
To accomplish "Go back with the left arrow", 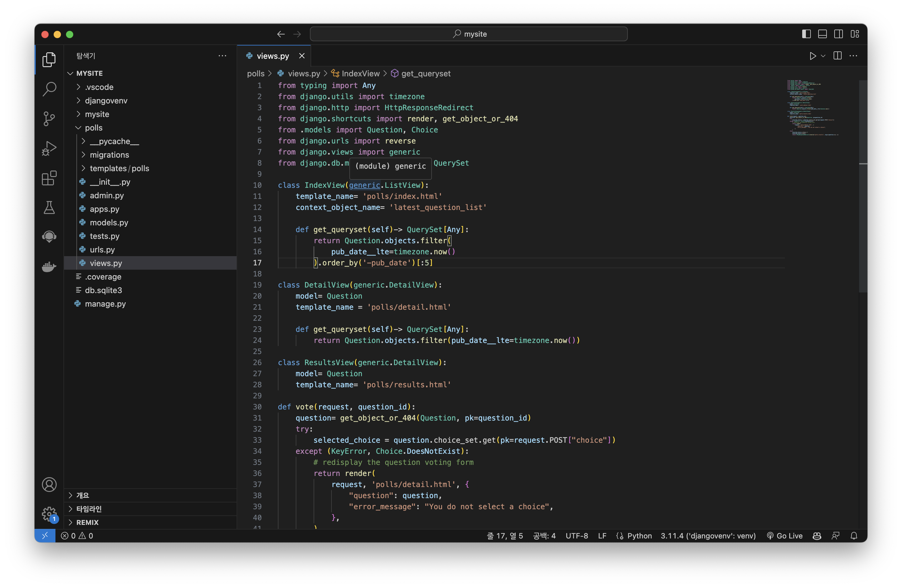I will click(281, 34).
